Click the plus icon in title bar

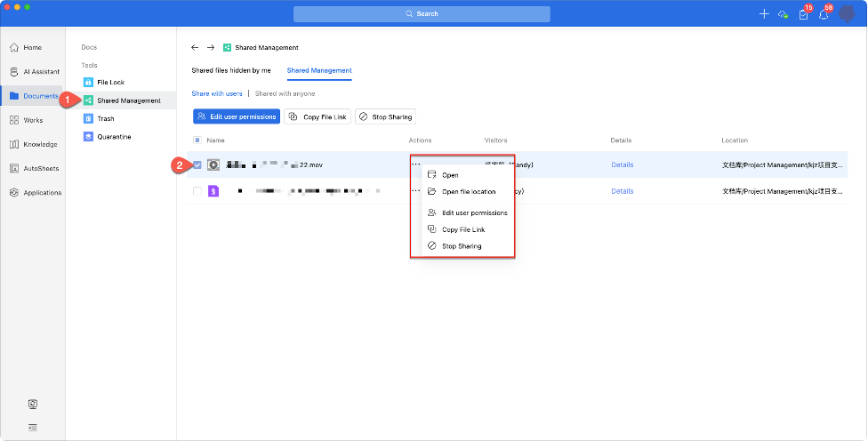(x=763, y=14)
